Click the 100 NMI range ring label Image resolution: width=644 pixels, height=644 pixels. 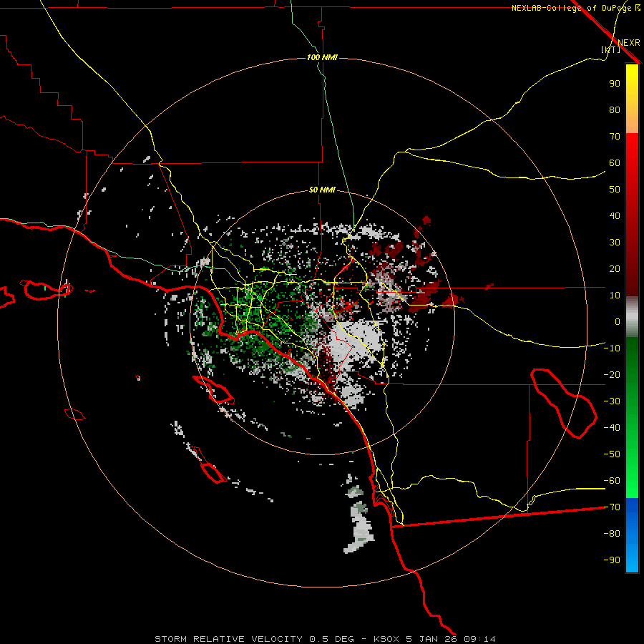coord(322,57)
